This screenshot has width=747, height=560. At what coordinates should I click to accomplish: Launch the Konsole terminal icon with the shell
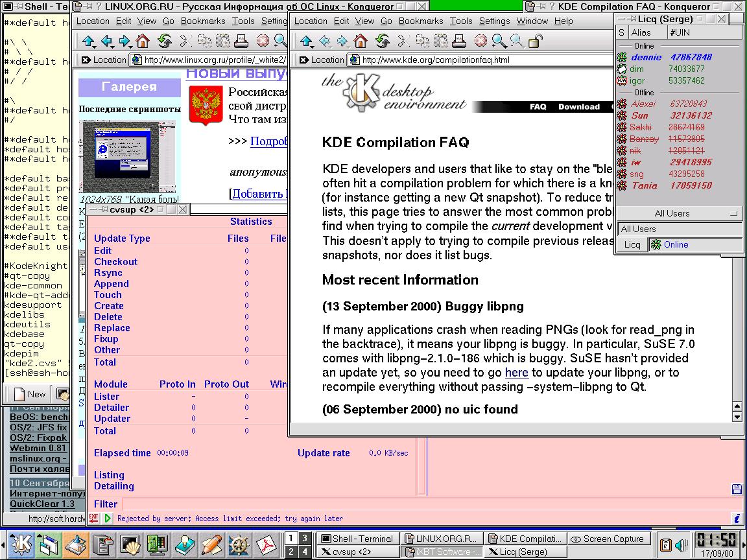click(130, 545)
